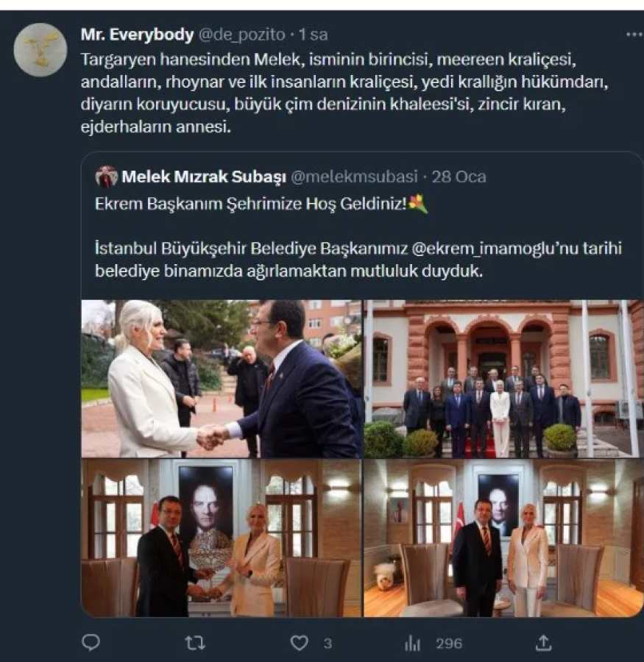
Task: Open the Mr. Everybody display name link
Action: tap(136, 34)
